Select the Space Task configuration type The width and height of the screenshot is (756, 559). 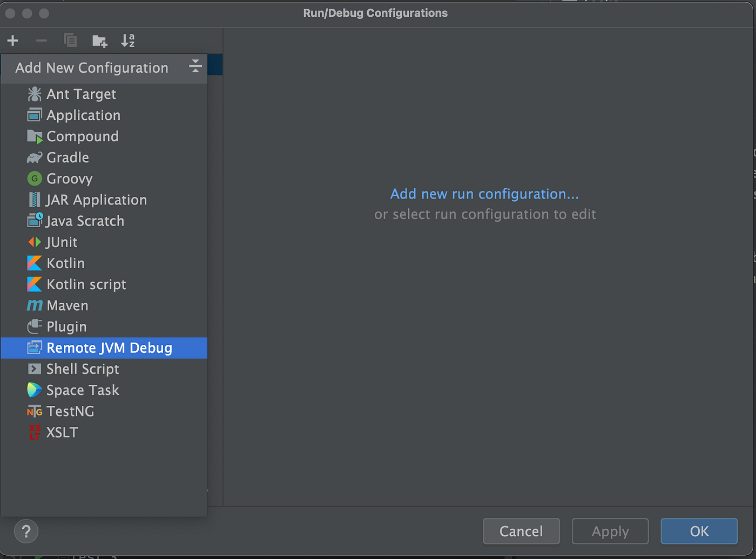click(83, 390)
